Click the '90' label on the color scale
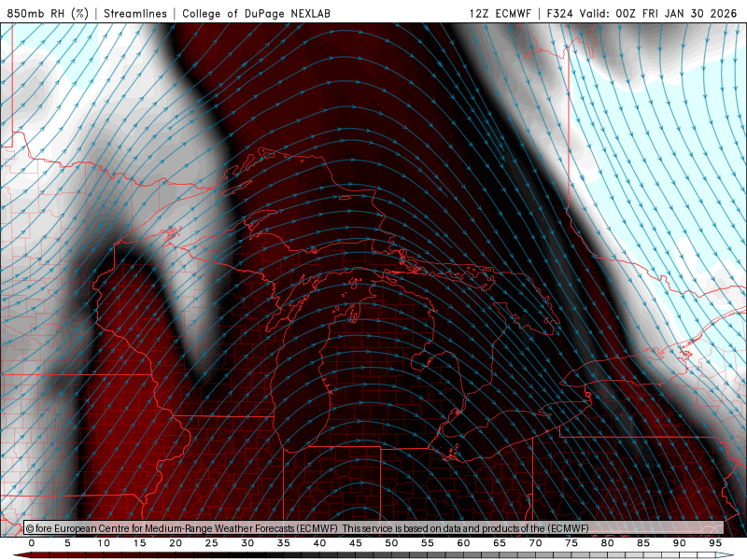The image size is (747, 560). pos(680,543)
